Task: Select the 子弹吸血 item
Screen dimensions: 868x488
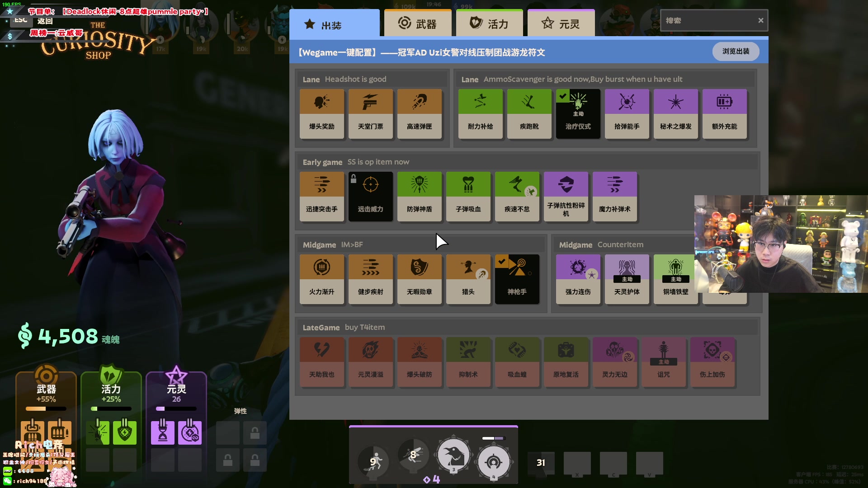Action: pos(468,196)
